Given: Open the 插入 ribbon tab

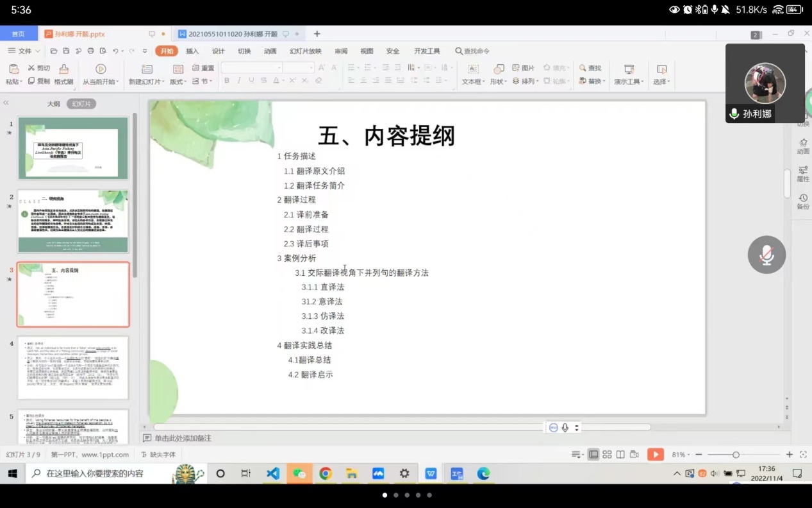Looking at the screenshot, I should pyautogui.click(x=192, y=51).
